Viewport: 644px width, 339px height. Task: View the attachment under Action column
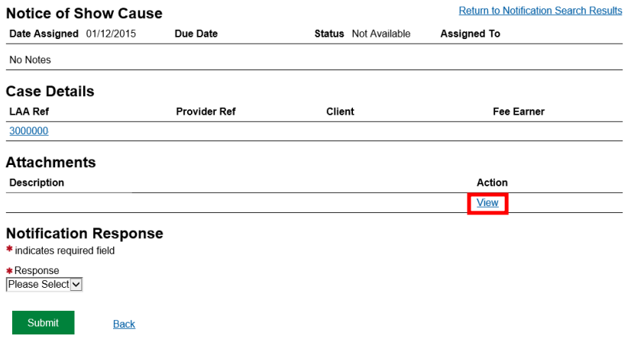[487, 203]
